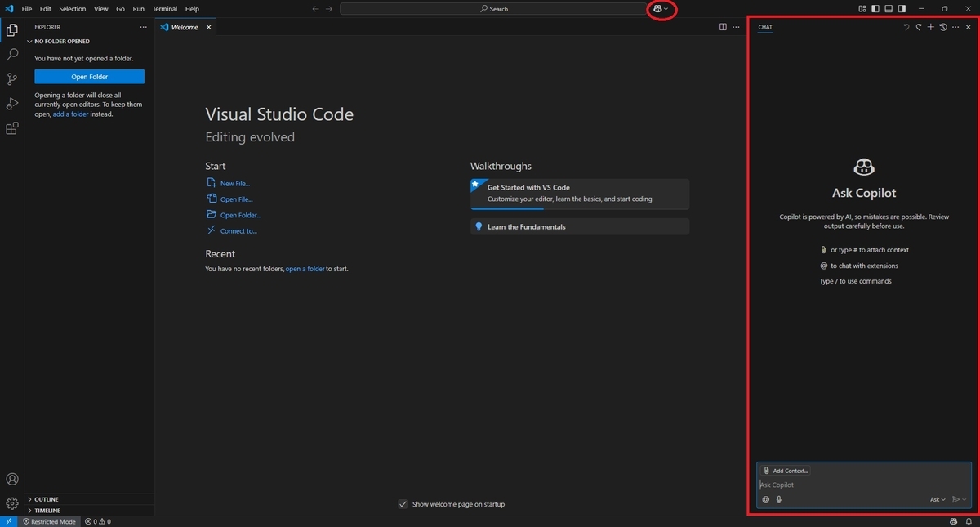Switch to the Welcome tab
Screen dimensions: 980x527
coord(185,26)
